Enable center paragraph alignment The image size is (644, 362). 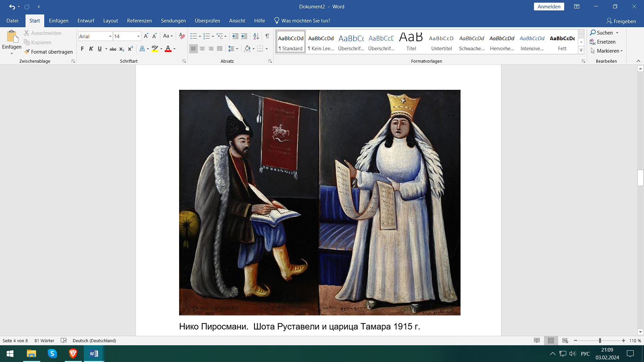point(202,49)
